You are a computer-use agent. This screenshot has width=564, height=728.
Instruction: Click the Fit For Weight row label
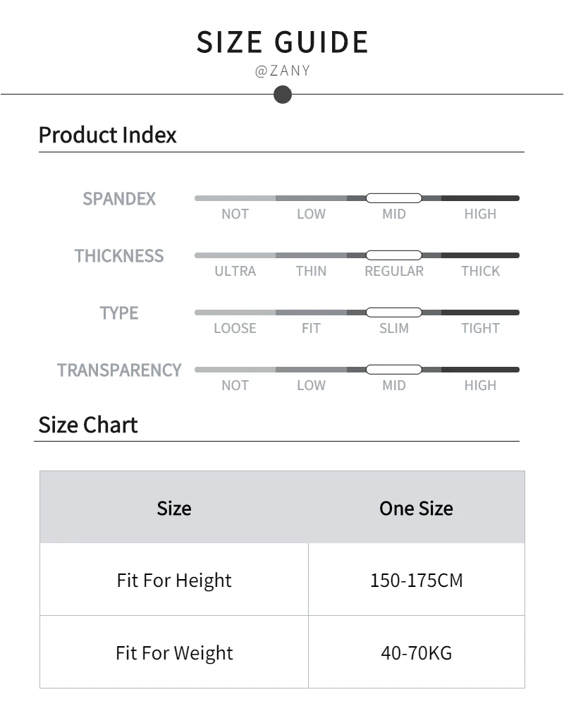pyautogui.click(x=174, y=653)
